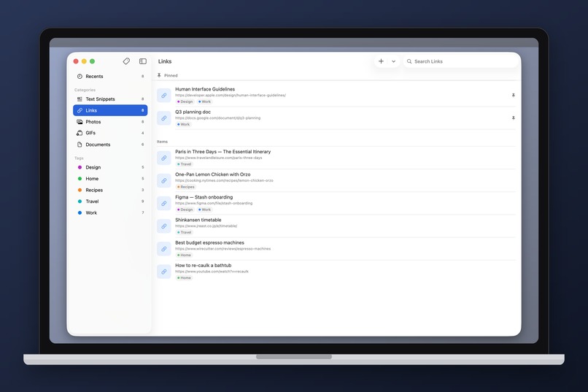The height and width of the screenshot is (392, 588).
Task: Select How to re-caulk a bathtub title
Action: tap(204, 265)
